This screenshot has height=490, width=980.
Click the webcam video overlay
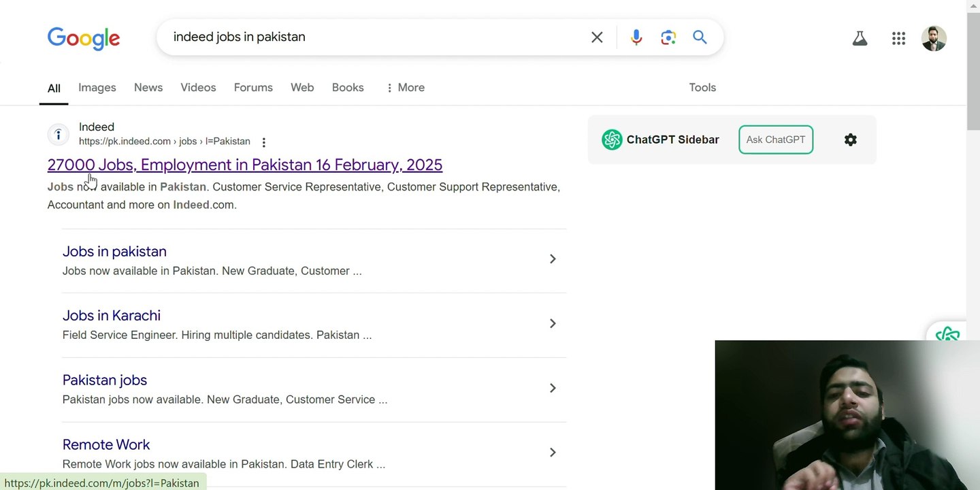pyautogui.click(x=847, y=415)
